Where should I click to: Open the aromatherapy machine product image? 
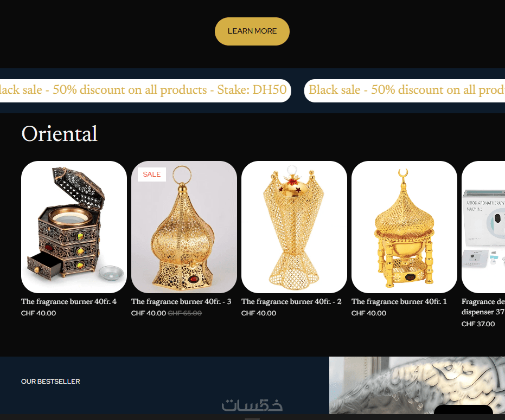[x=483, y=227]
